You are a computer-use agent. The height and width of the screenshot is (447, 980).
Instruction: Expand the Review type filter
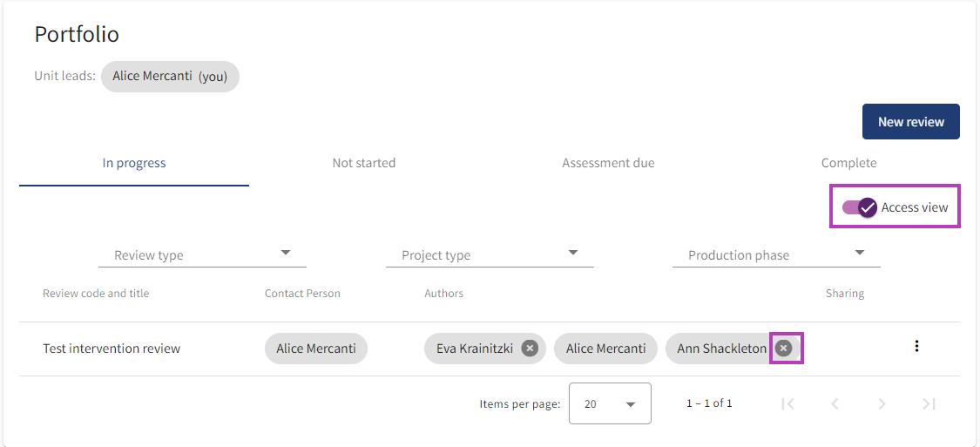point(202,254)
